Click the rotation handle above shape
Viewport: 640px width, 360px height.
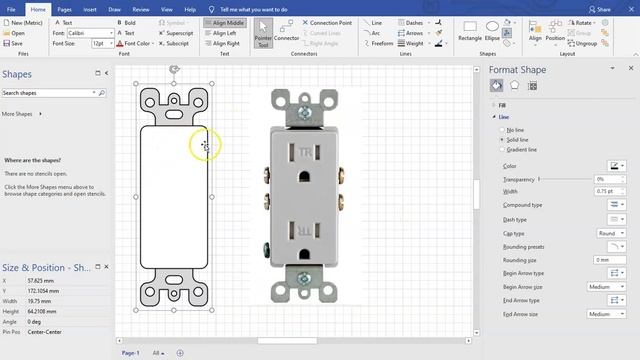[174, 69]
